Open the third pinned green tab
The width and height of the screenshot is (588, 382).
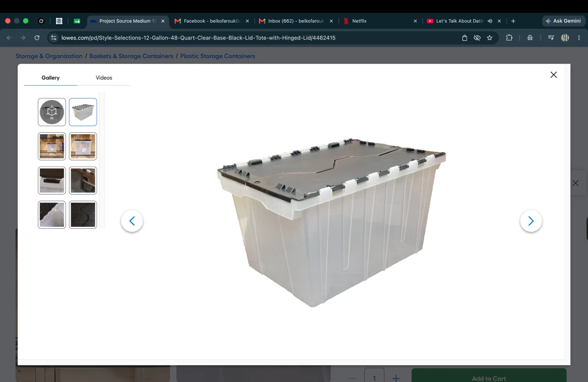click(x=77, y=21)
